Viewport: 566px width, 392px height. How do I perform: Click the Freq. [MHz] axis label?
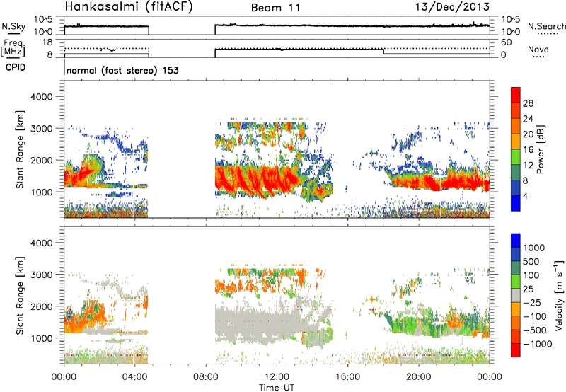point(13,47)
